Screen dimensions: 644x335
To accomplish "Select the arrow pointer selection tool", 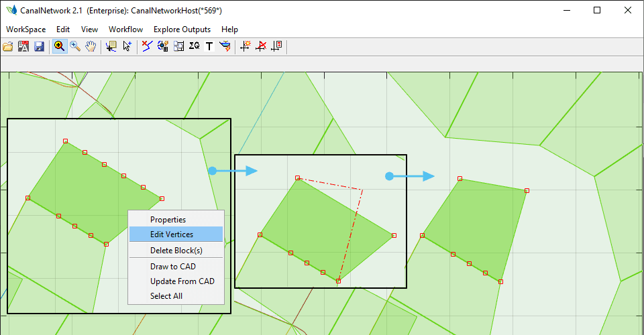I will pyautogui.click(x=127, y=46).
